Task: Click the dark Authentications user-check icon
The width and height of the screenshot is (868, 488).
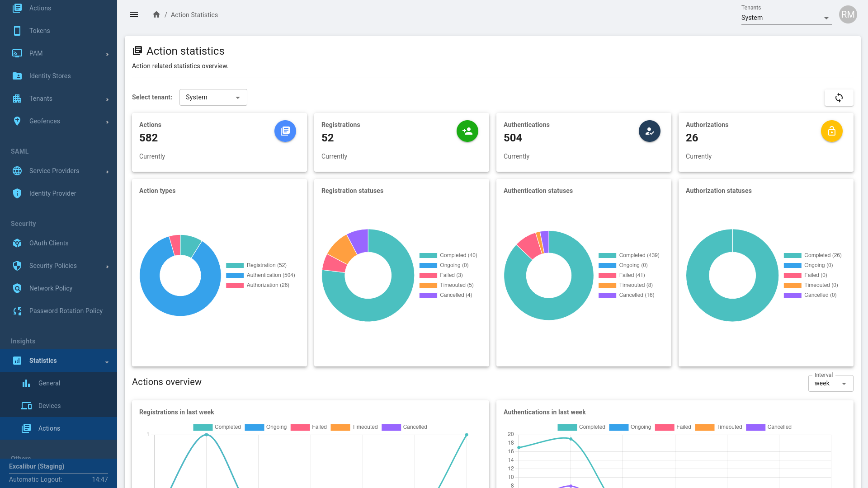Action: point(649,131)
